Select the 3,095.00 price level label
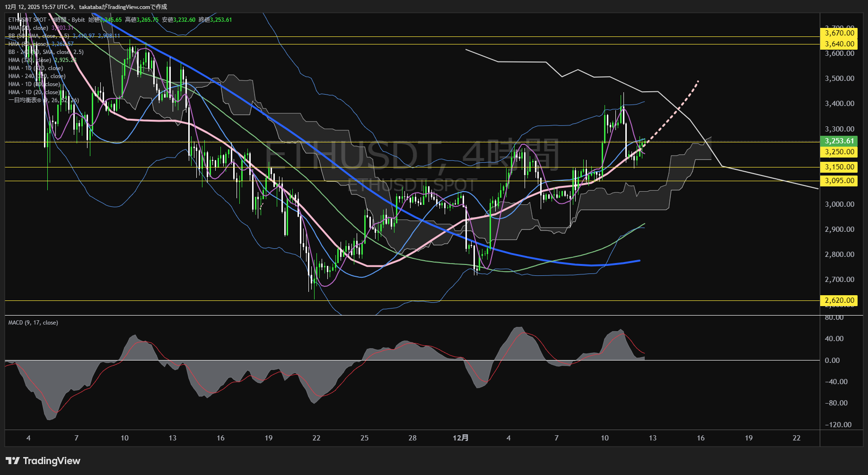 pyautogui.click(x=839, y=181)
